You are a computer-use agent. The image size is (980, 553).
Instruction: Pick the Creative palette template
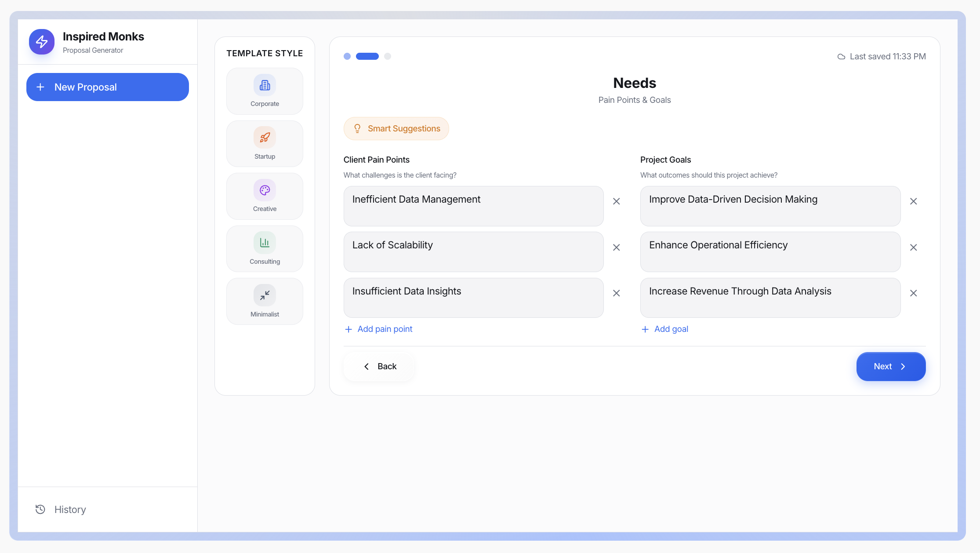click(265, 196)
